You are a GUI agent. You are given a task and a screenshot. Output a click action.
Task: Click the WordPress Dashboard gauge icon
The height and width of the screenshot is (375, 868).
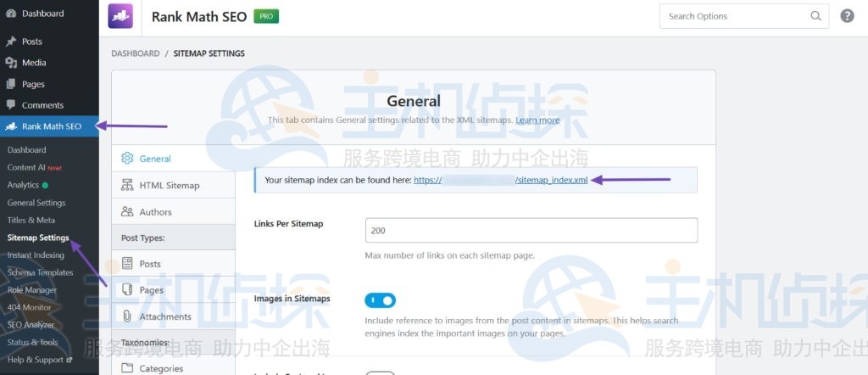click(11, 14)
